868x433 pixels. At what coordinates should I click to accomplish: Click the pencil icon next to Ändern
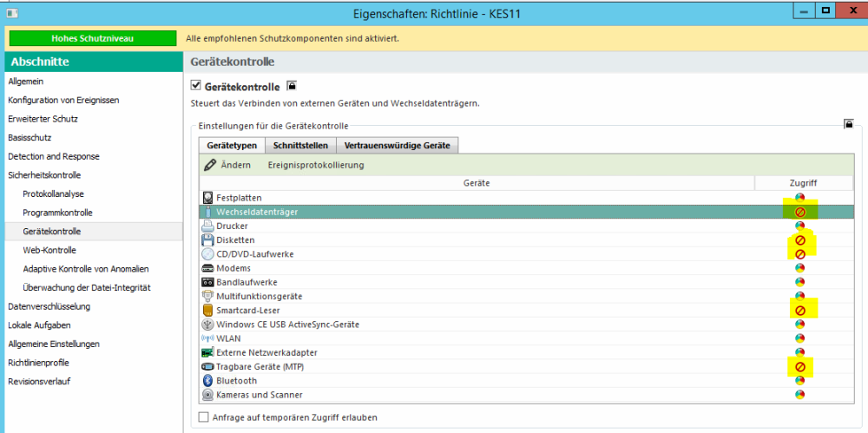(x=210, y=165)
